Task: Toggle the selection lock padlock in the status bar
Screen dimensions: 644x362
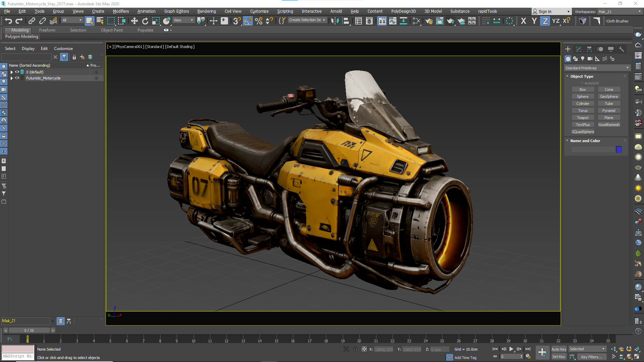Action: [355, 349]
